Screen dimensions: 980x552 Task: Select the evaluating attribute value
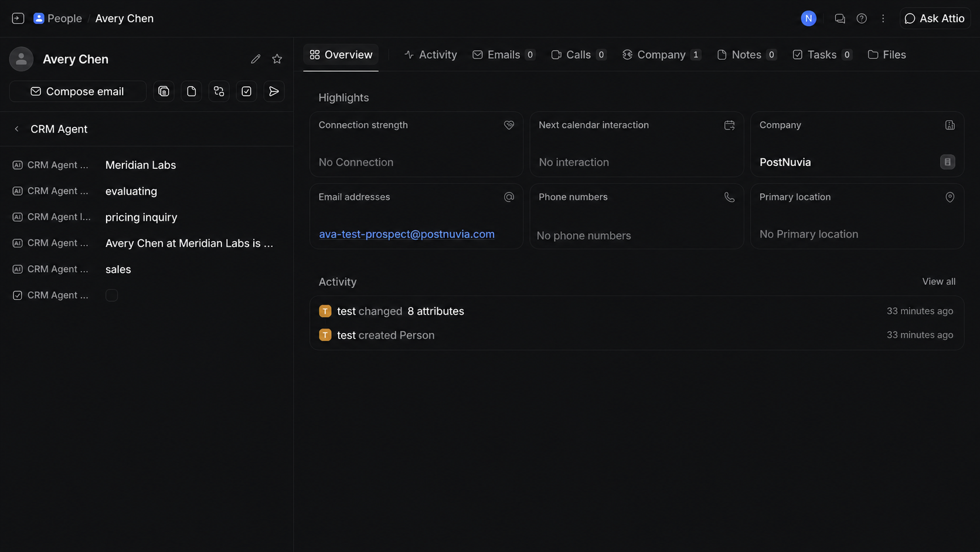pos(131,191)
